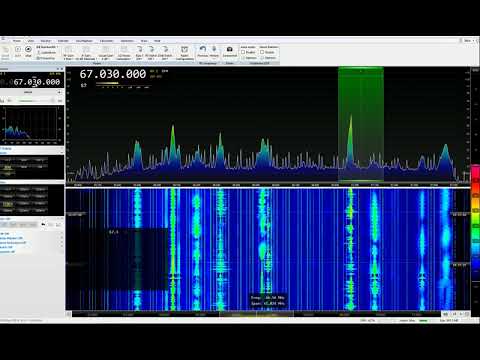The height and width of the screenshot is (360, 480).
Task: Switch to the Transmit ribbon tab
Action: (x=63, y=41)
